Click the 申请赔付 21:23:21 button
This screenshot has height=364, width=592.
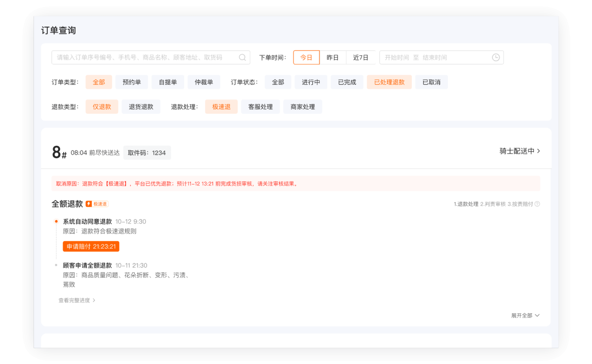pyautogui.click(x=91, y=246)
